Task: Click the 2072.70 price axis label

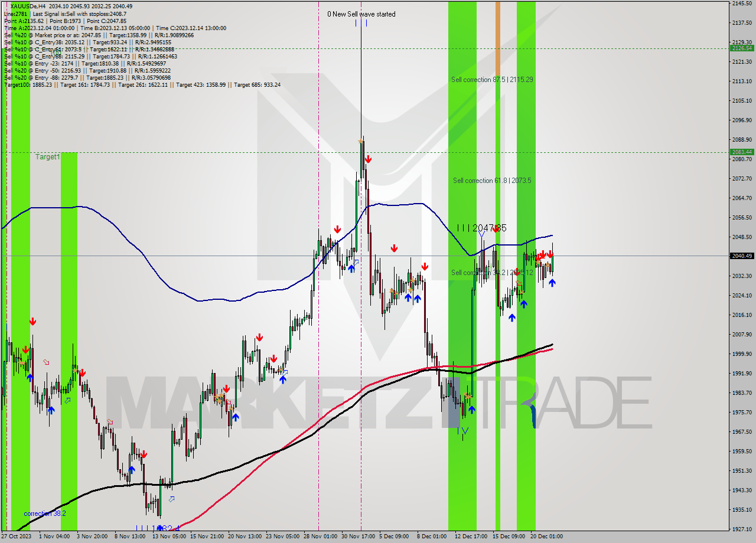Action: point(742,178)
